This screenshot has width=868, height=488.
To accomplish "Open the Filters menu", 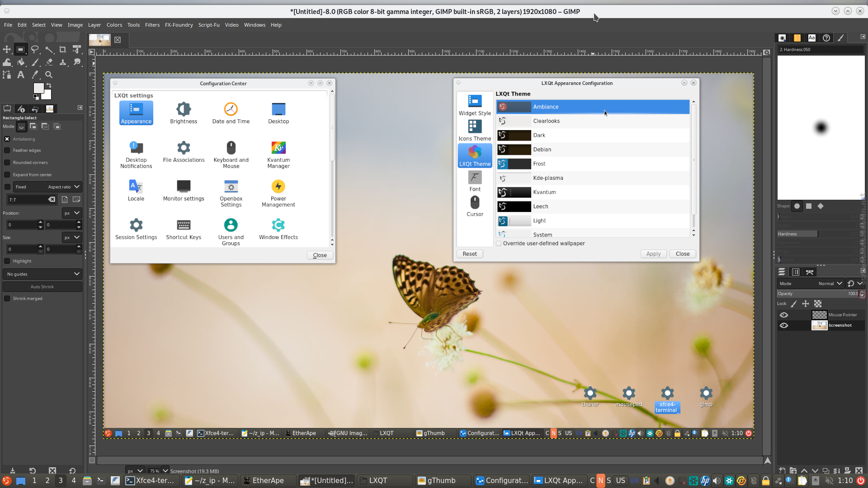I will [152, 25].
